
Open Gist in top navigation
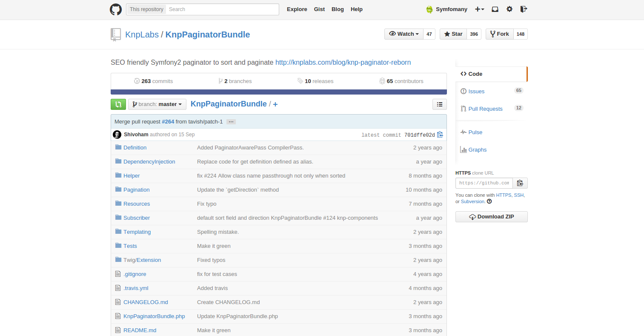tap(319, 9)
